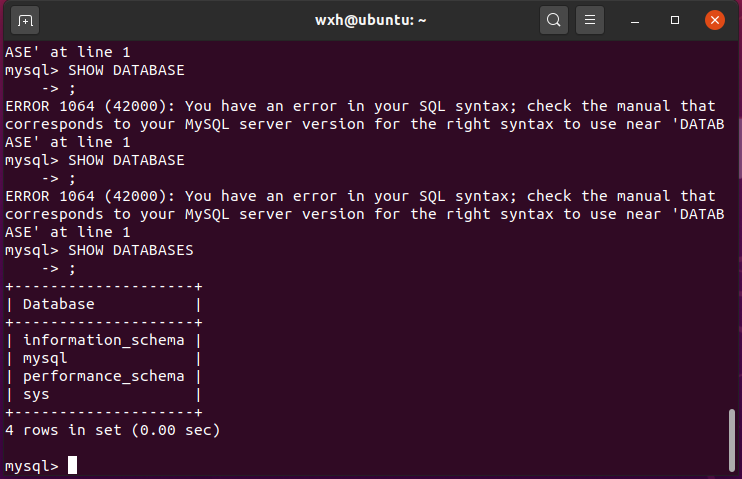Viewport: 742px width, 479px height.
Task: Click the wxh@ubuntu window title
Action: point(370,20)
